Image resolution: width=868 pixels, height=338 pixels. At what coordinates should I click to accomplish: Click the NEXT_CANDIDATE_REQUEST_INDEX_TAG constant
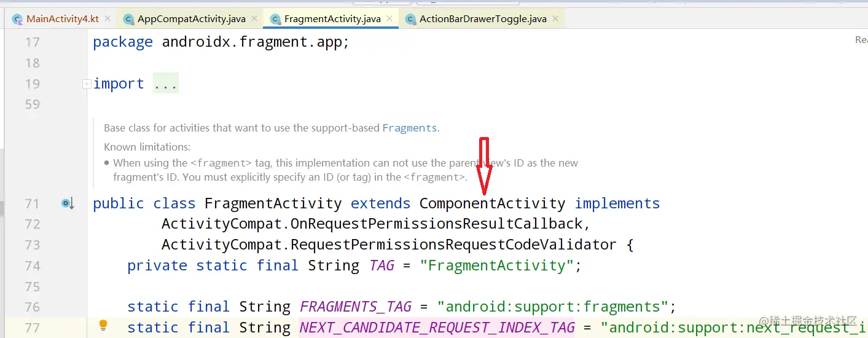[437, 328]
